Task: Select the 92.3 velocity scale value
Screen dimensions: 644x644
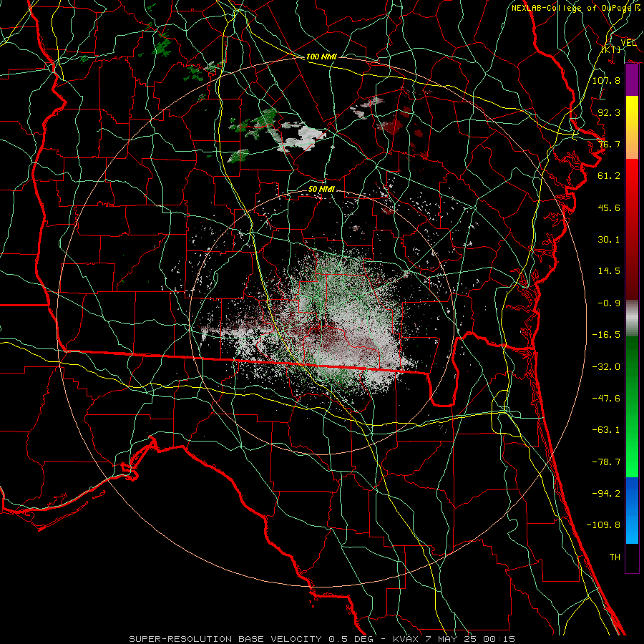Action: 609,112
